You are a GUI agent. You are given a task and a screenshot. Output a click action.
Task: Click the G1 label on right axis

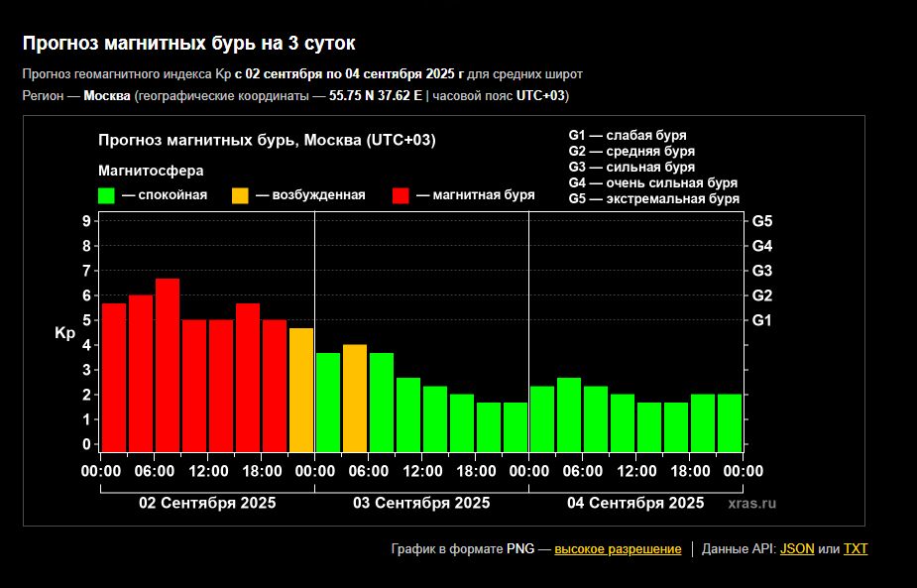click(x=762, y=320)
